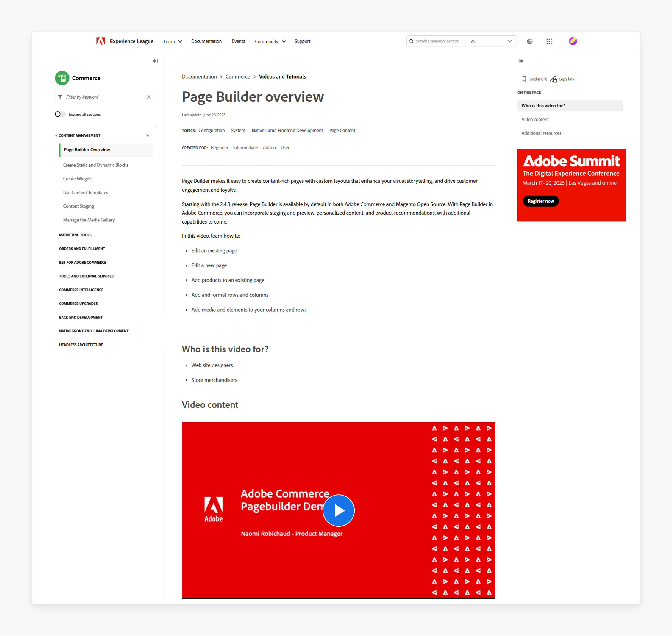Bookmark this page
672x636 pixels.
[534, 79]
